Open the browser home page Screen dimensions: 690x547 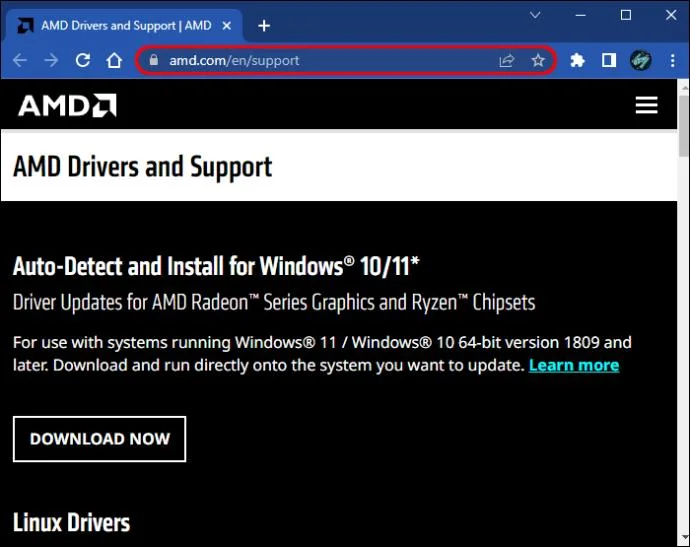coord(114,60)
